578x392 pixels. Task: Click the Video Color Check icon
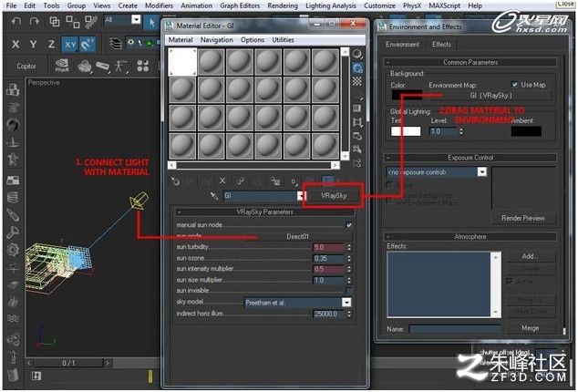click(x=356, y=108)
